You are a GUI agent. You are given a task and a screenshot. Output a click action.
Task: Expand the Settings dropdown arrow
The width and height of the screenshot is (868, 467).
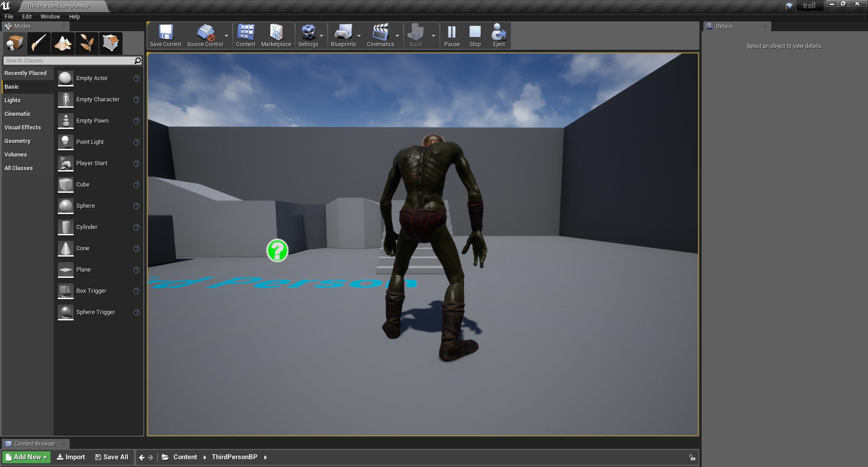pos(321,36)
